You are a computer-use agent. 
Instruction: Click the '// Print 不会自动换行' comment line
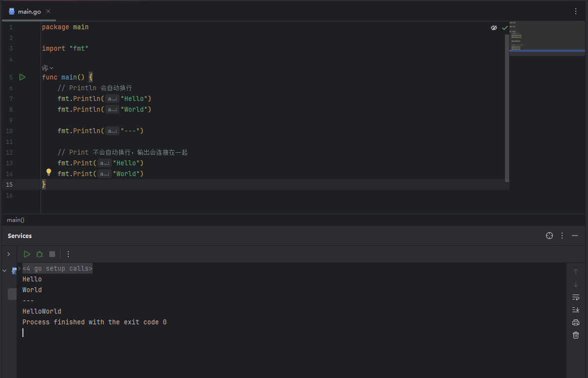[x=122, y=152]
